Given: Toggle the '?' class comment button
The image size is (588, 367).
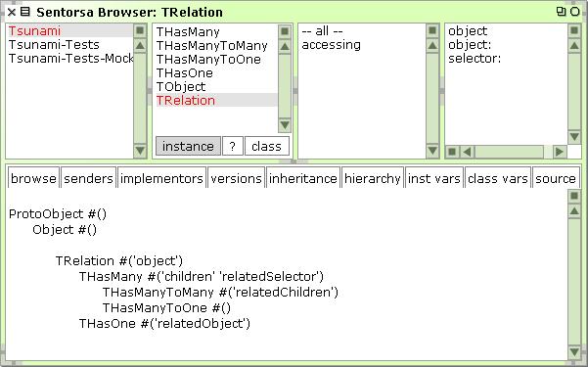Looking at the screenshot, I should [x=233, y=146].
